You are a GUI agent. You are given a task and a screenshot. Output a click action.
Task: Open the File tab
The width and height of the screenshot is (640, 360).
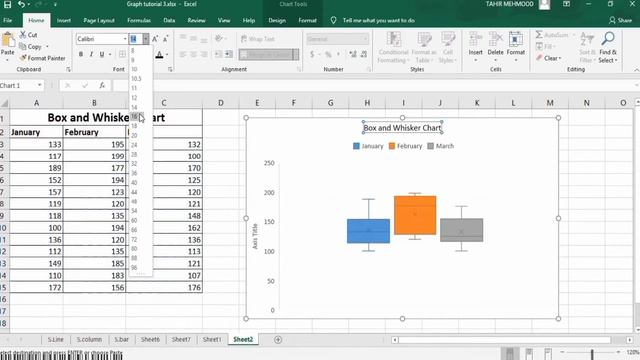coord(8,20)
